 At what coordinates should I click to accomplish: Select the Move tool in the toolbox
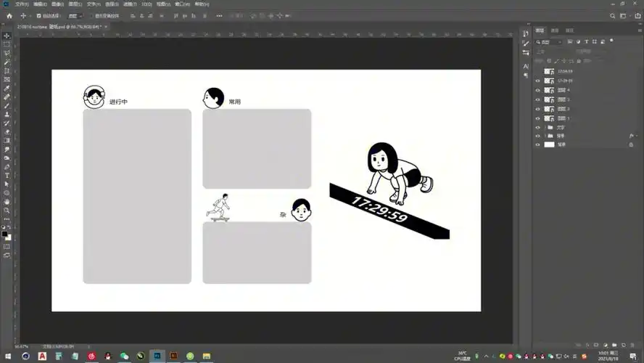(7, 36)
